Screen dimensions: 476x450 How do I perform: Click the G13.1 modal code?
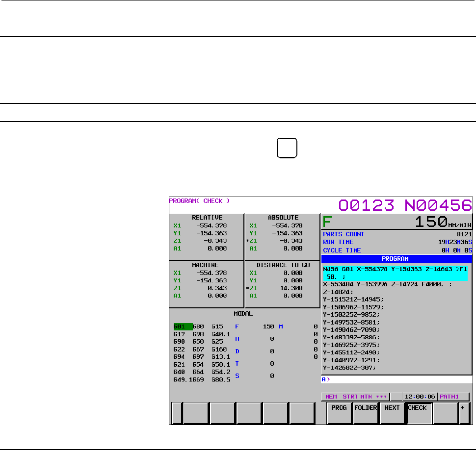click(221, 357)
